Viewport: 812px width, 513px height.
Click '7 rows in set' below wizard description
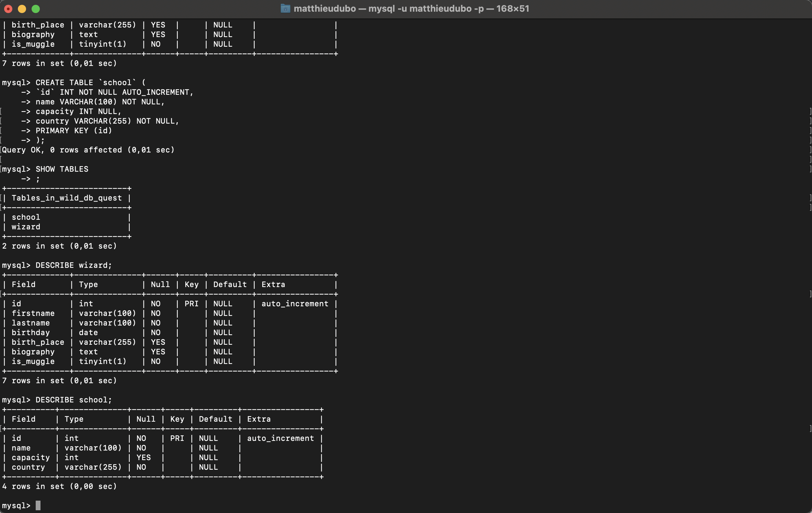click(33, 381)
